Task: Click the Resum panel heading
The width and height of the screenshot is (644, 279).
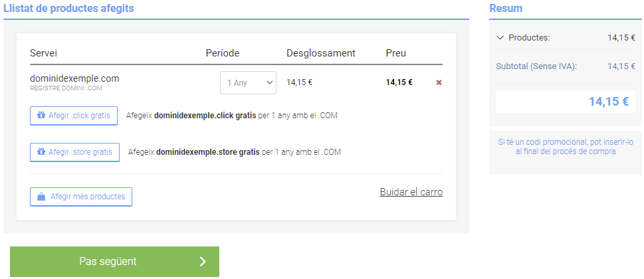Action: pyautogui.click(x=506, y=9)
